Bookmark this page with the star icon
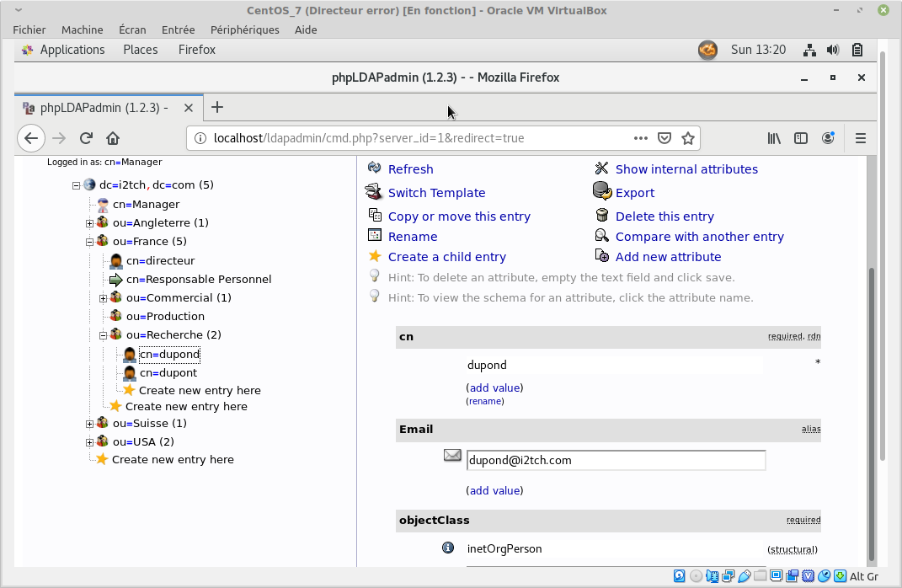Screen dimensions: 902x588 [x=687, y=138]
